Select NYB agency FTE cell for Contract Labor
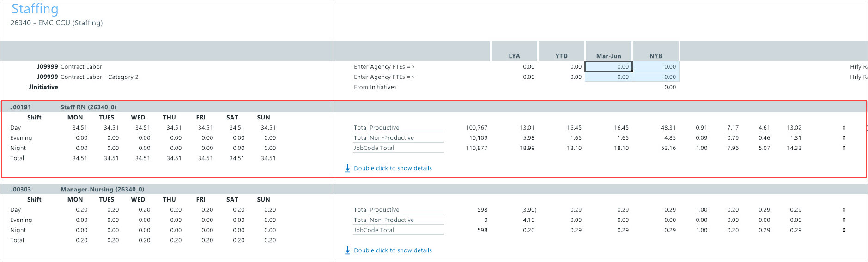The height and width of the screenshot is (262, 868). click(656, 67)
